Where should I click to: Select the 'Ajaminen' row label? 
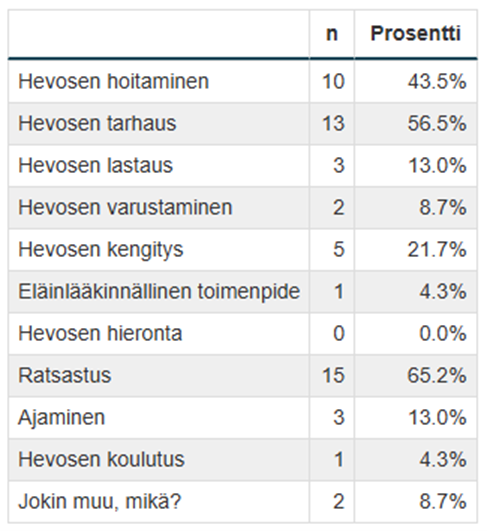62,418
